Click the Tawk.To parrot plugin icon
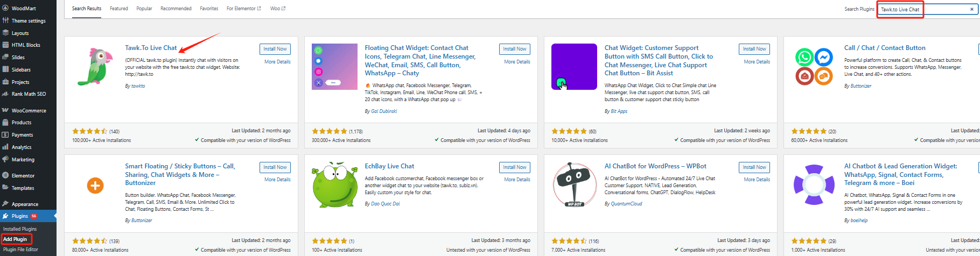This screenshot has width=980, height=256. [x=95, y=66]
